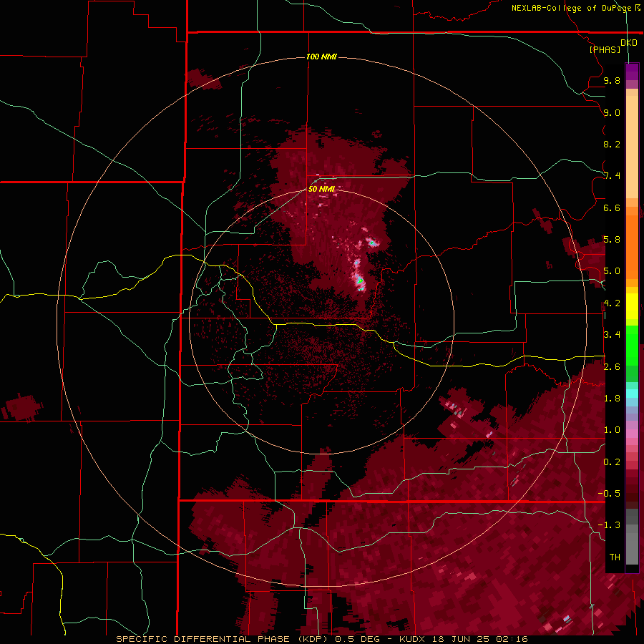Click the DKD label above the legend
Image resolution: width=644 pixels, height=644 pixels.
pyautogui.click(x=629, y=43)
